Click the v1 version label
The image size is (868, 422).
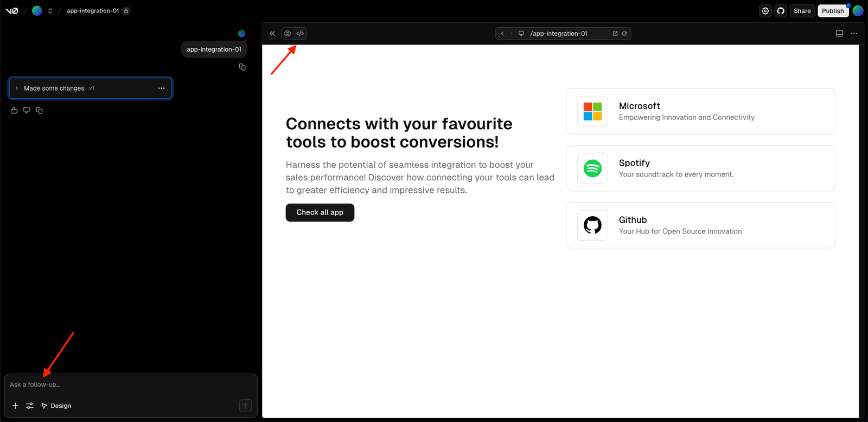coord(92,89)
